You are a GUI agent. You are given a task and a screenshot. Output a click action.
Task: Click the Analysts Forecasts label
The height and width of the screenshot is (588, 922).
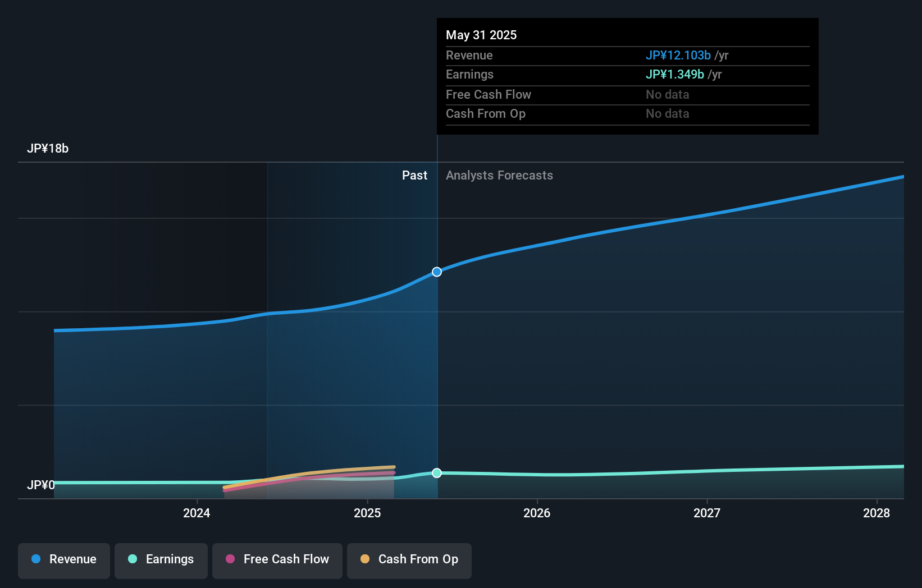coord(499,176)
